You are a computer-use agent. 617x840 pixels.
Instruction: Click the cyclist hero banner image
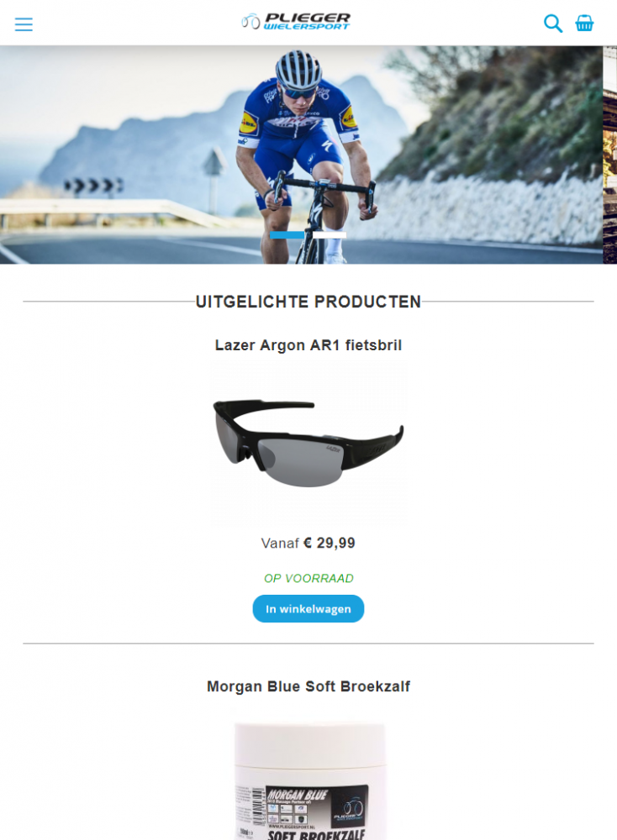(x=301, y=155)
